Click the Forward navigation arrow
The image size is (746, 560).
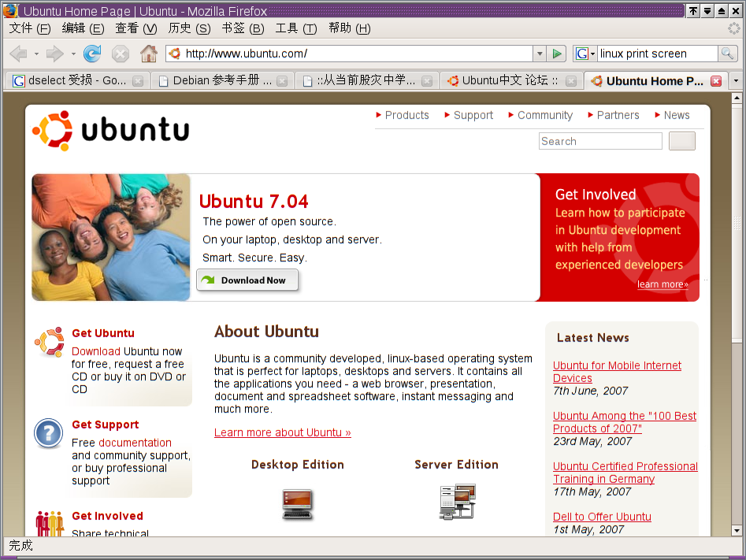[54, 54]
